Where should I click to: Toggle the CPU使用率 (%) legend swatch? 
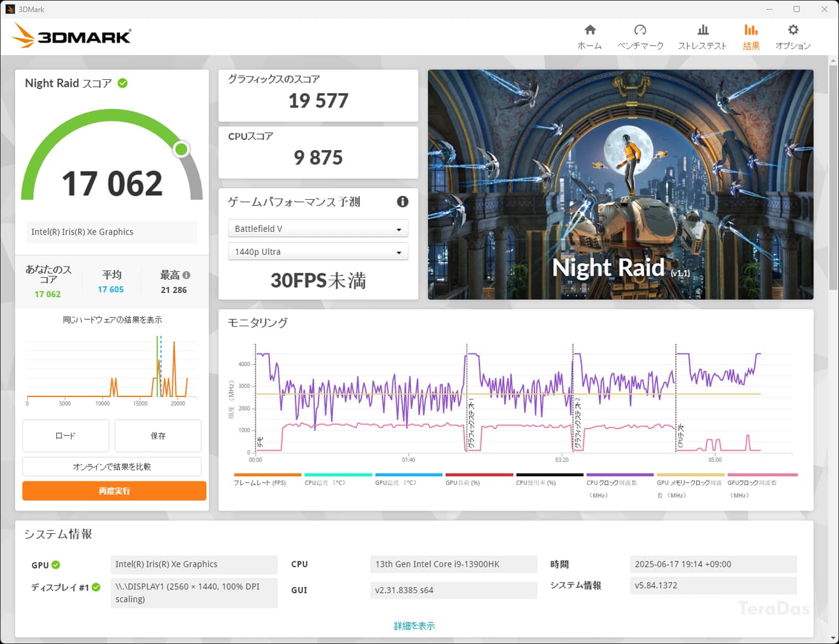[549, 475]
